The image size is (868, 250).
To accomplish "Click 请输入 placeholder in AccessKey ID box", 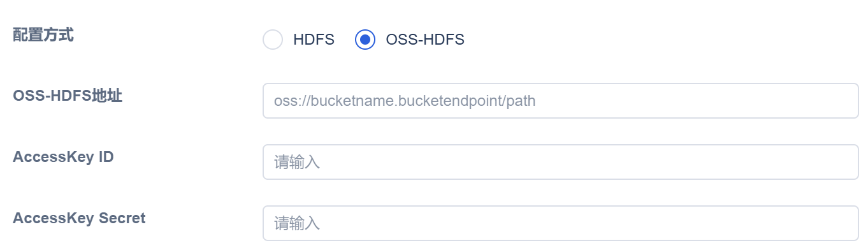I will click(297, 162).
